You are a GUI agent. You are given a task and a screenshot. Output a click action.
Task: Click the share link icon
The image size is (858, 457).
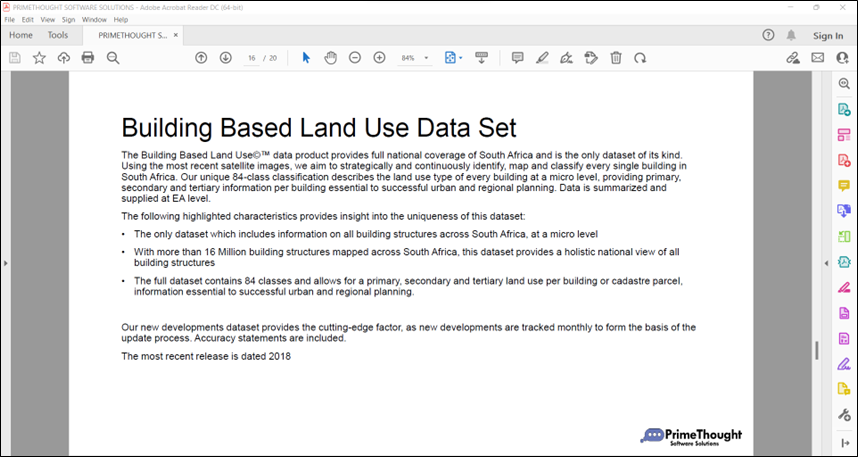pyautogui.click(x=793, y=57)
